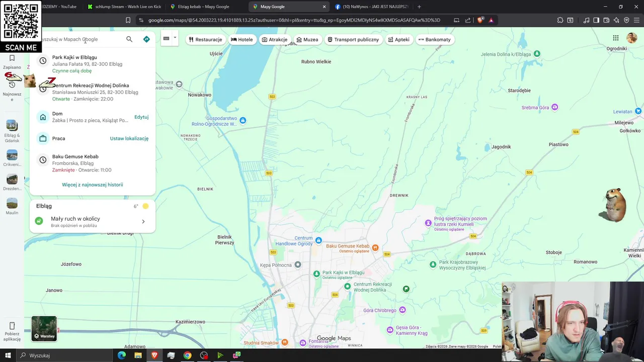Screen dimensions: 644x362
Task: Open the browser extensions puzzle icon
Action: (x=560, y=20)
